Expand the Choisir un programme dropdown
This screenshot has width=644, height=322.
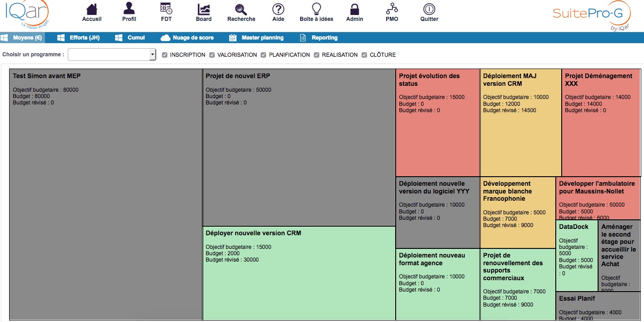pyautogui.click(x=112, y=54)
